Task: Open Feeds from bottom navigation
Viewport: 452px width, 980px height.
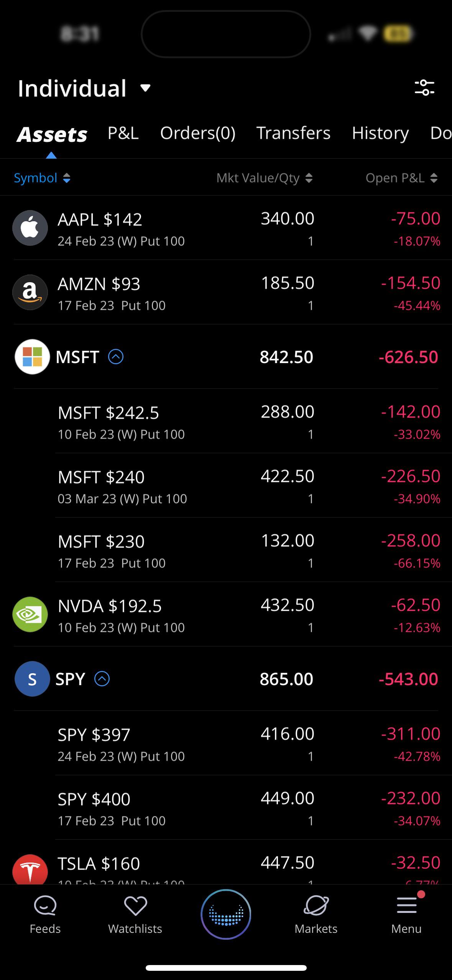Action: (x=45, y=914)
